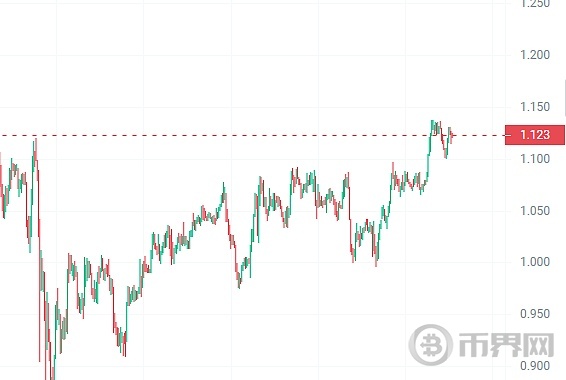Image resolution: width=566 pixels, height=380 pixels.
Task: Click the peak candle near 1.075 before the mid-chart drop
Action: pos(224,193)
